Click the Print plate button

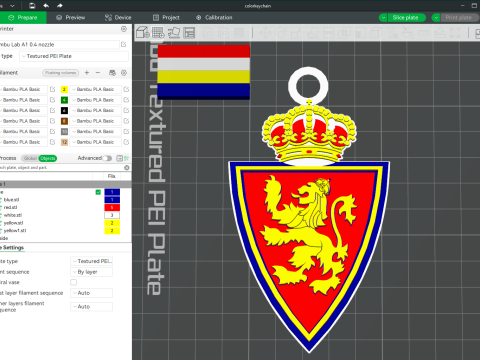pyautogui.click(x=460, y=18)
